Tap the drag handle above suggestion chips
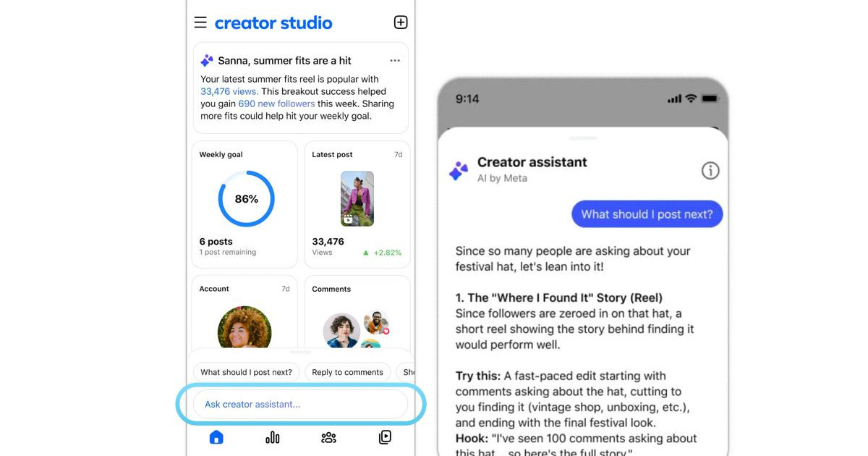Viewport: 868px width, 456px height. 300,352
